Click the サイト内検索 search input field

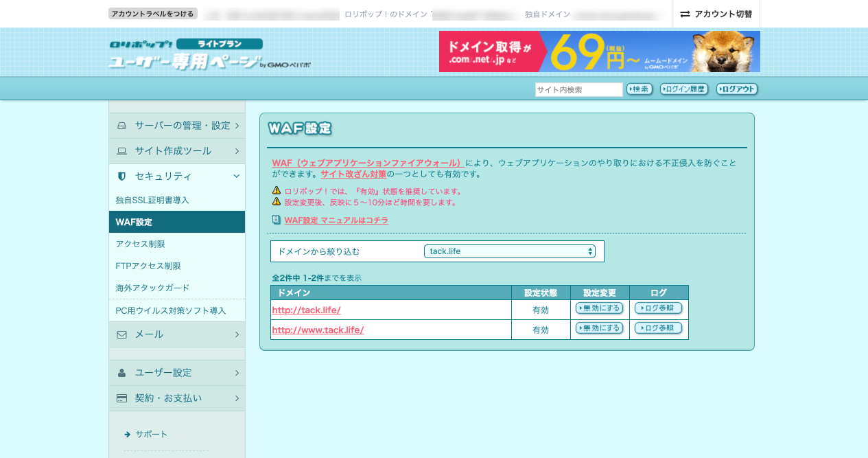pyautogui.click(x=578, y=89)
